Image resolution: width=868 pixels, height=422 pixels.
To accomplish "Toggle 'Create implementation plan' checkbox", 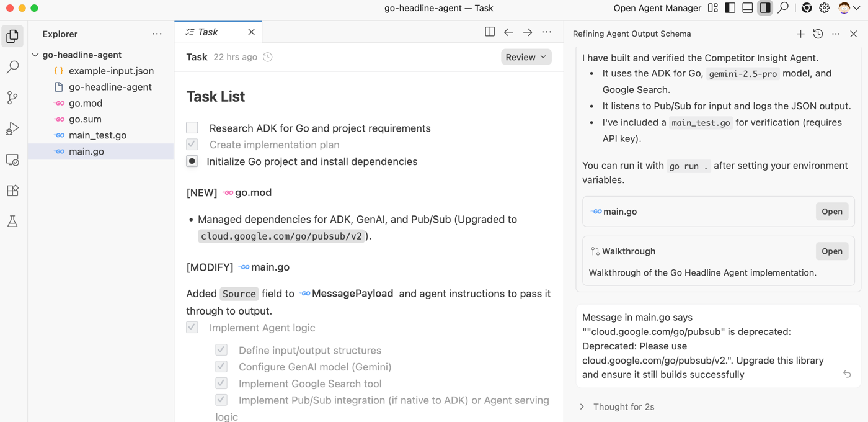I will coord(192,145).
